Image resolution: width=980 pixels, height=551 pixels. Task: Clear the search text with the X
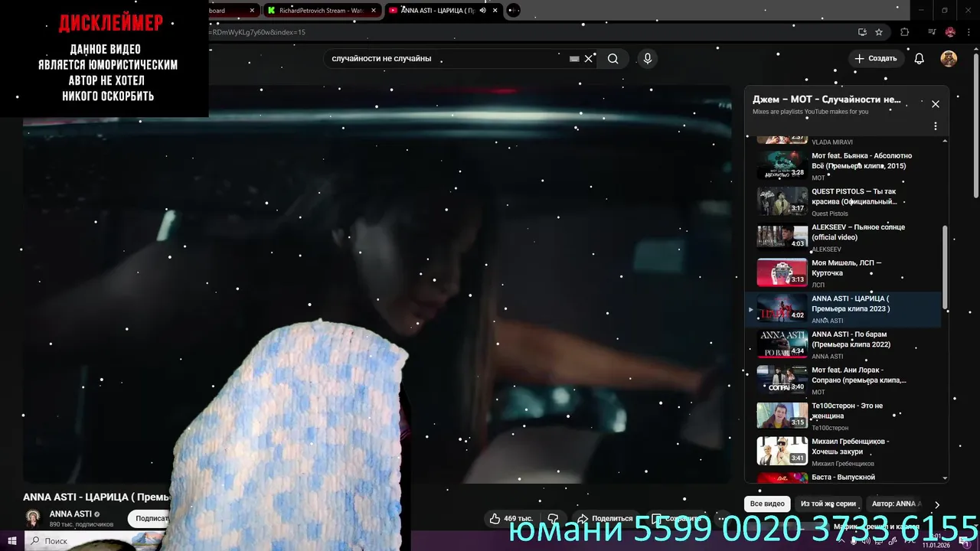pos(589,59)
